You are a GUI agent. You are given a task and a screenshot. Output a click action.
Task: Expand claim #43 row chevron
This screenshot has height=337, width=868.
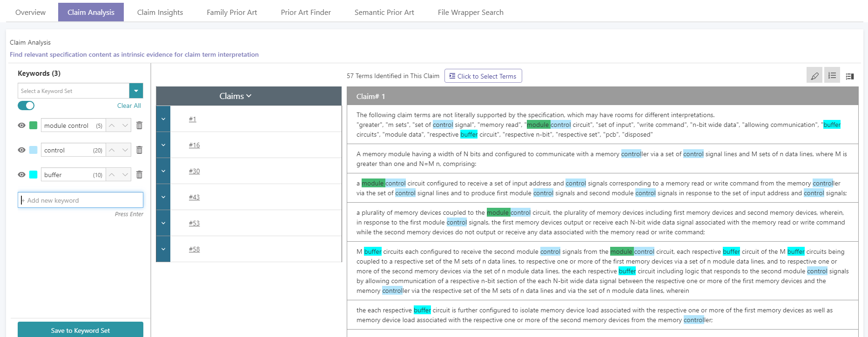coord(163,197)
